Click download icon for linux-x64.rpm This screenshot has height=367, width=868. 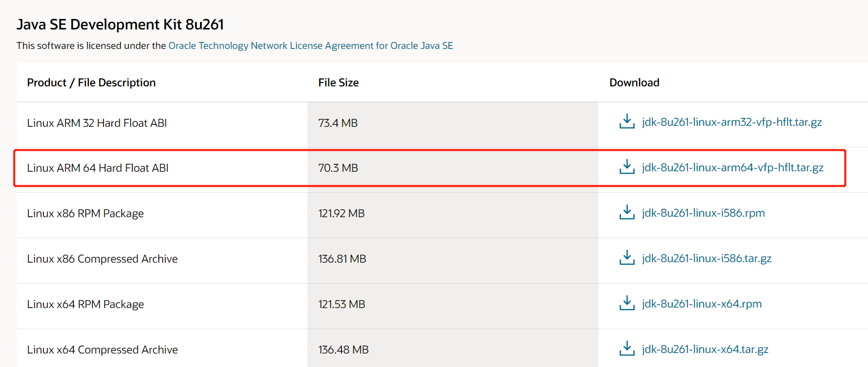click(627, 303)
